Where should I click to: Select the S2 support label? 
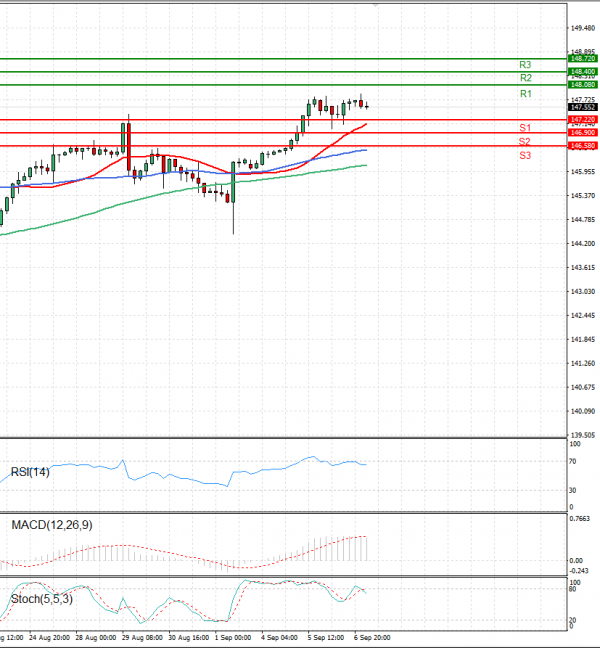pos(524,142)
